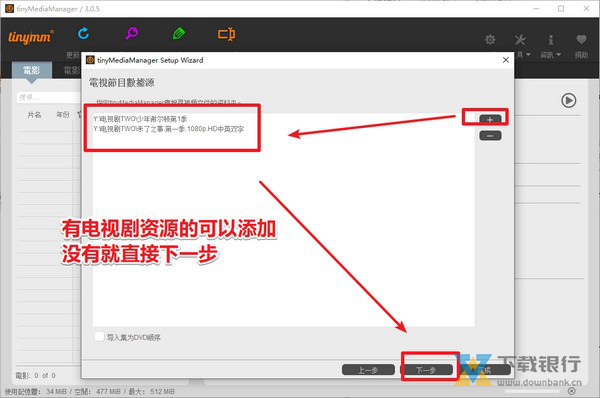Click the status bar icon at bottom right
The height and width of the screenshot is (398, 600).
(571, 391)
